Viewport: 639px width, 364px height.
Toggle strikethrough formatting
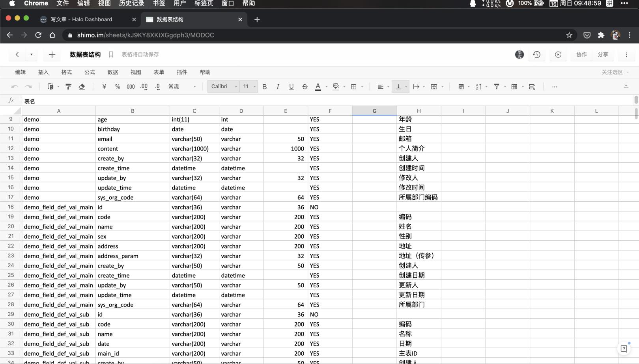tap(305, 87)
